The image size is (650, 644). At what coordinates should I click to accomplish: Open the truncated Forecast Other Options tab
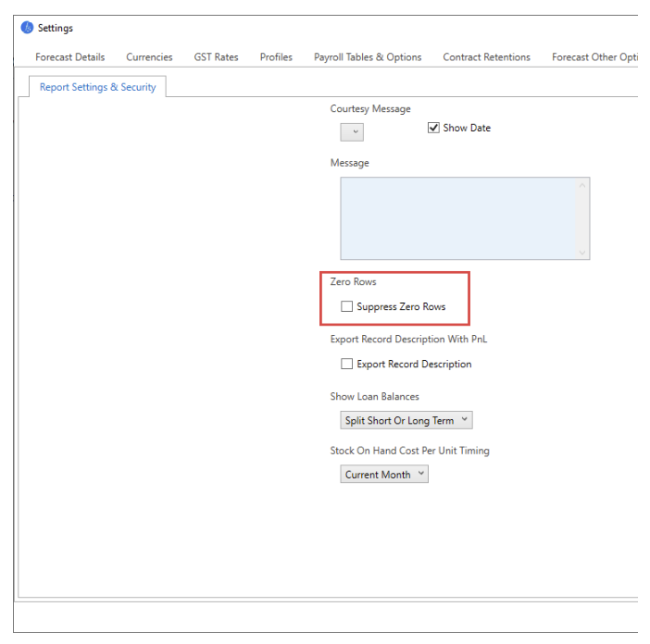tap(594, 57)
